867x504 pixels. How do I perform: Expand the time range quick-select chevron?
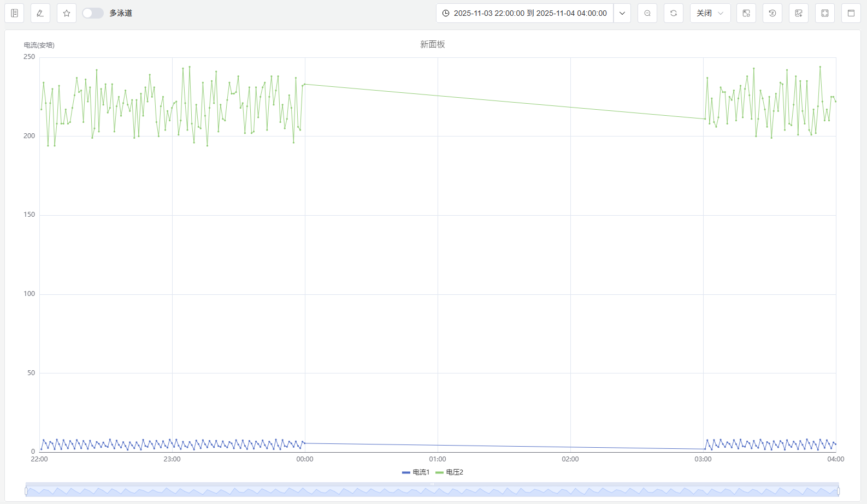[x=622, y=13]
